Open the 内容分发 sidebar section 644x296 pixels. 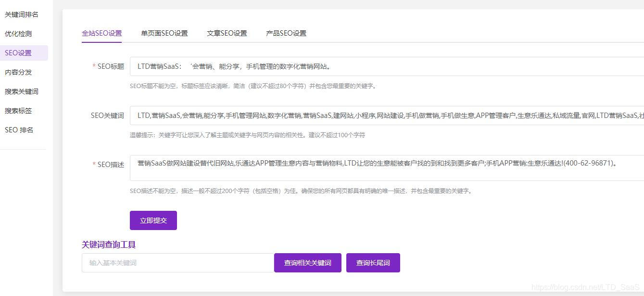pos(18,72)
